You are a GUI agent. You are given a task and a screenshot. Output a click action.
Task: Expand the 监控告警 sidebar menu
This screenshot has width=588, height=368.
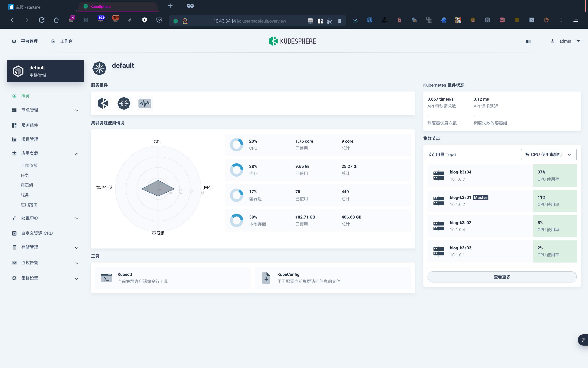pos(45,263)
